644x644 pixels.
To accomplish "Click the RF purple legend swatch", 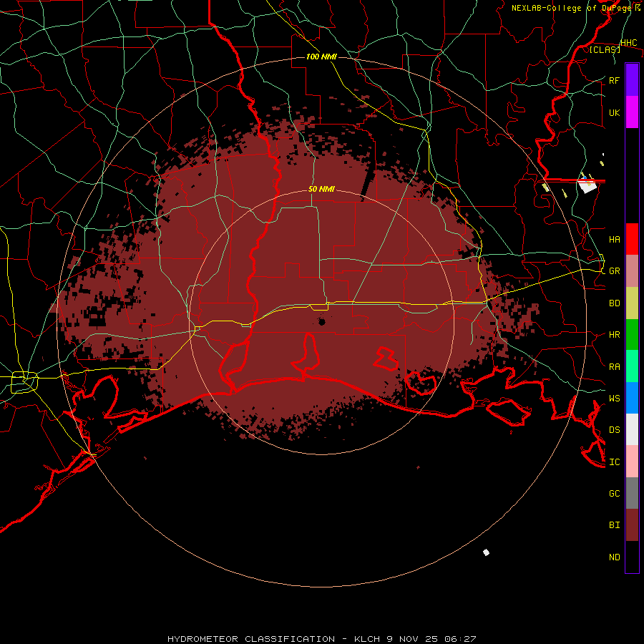I will pos(632,80).
